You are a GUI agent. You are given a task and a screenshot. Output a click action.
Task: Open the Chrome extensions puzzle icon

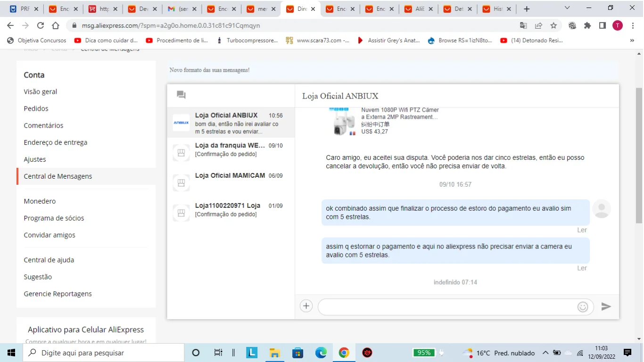tap(587, 25)
